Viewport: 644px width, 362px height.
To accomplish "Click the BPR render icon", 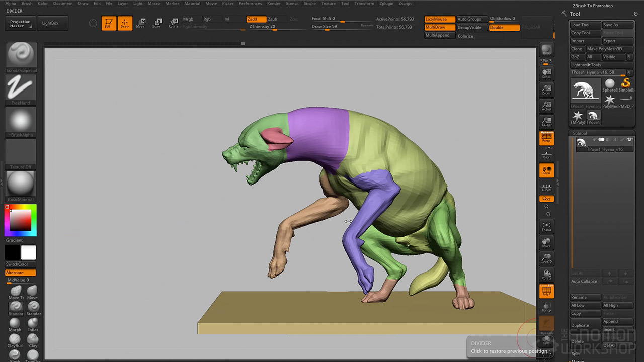I will (546, 50).
